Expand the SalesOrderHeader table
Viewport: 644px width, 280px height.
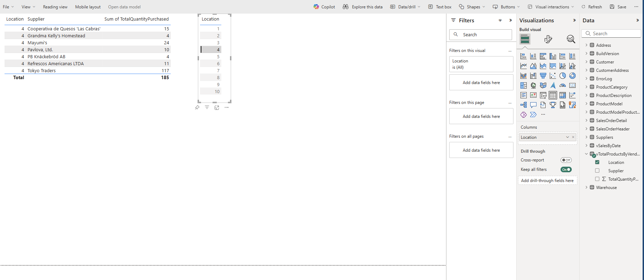click(x=586, y=129)
